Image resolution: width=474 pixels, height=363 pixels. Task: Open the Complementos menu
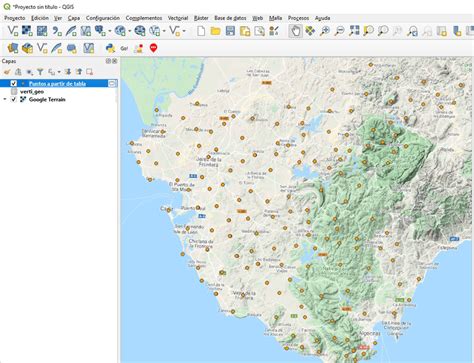click(144, 18)
